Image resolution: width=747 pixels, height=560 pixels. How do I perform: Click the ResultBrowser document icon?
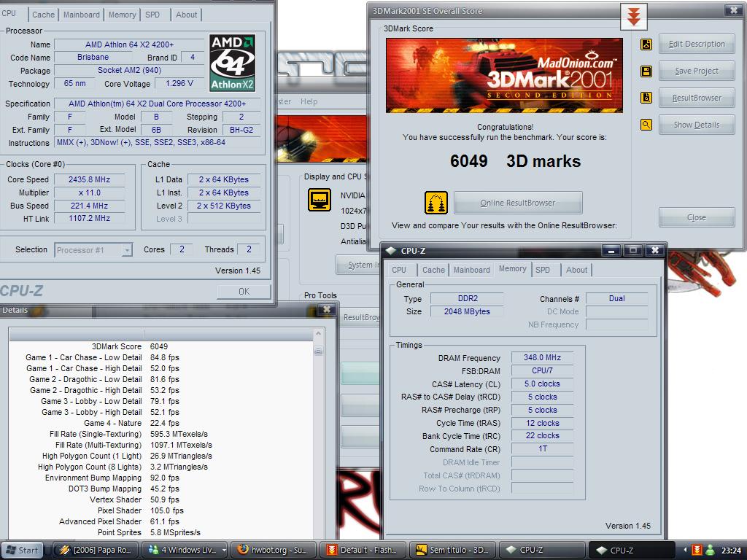(646, 98)
